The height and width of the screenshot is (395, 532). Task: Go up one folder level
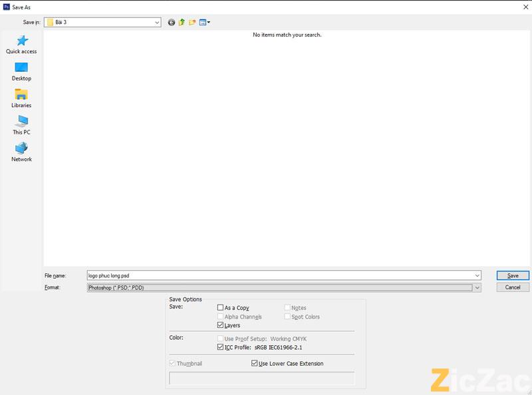pyautogui.click(x=182, y=22)
